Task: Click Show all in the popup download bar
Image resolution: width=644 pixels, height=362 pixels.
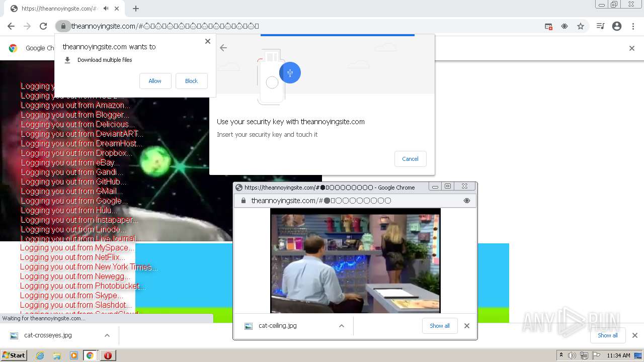Action: click(x=440, y=326)
